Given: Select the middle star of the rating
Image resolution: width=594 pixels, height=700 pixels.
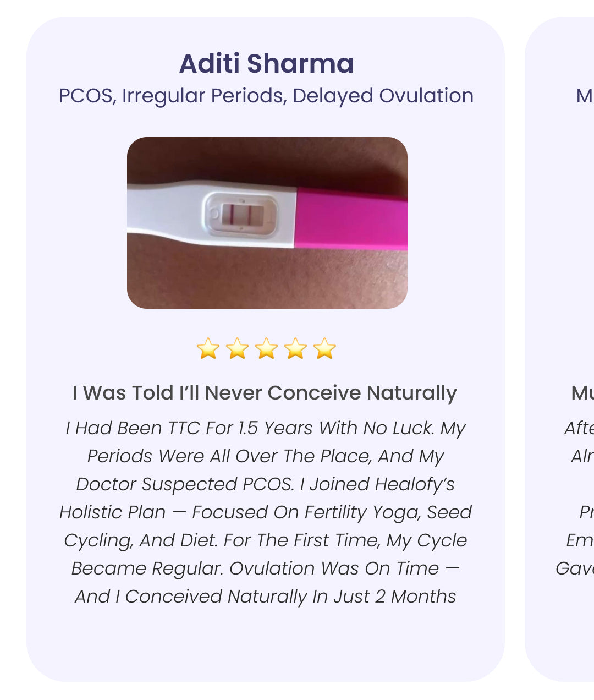Looking at the screenshot, I should 267,348.
